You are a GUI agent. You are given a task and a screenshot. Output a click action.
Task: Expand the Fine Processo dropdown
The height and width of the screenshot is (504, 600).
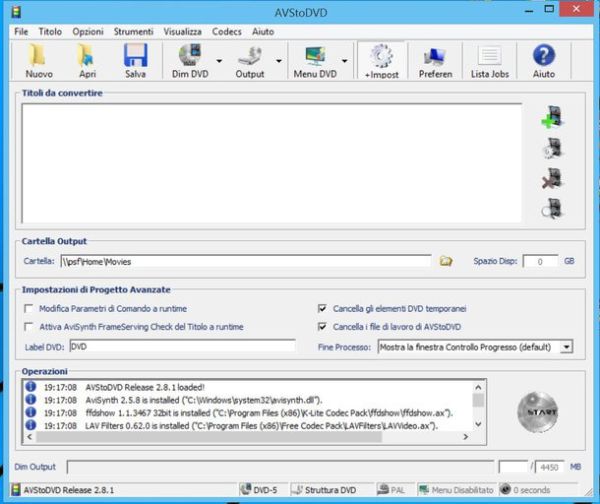click(x=567, y=347)
